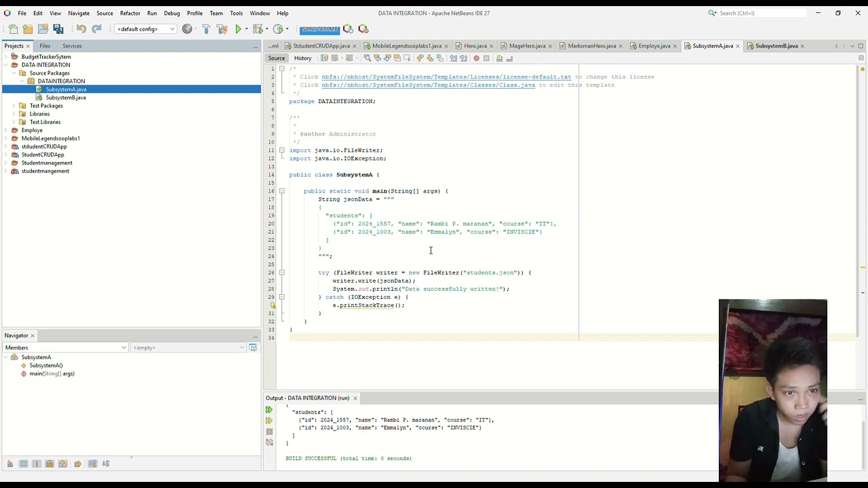Collapse the main method fold marker
The height and width of the screenshot is (488, 868).
coord(281,191)
